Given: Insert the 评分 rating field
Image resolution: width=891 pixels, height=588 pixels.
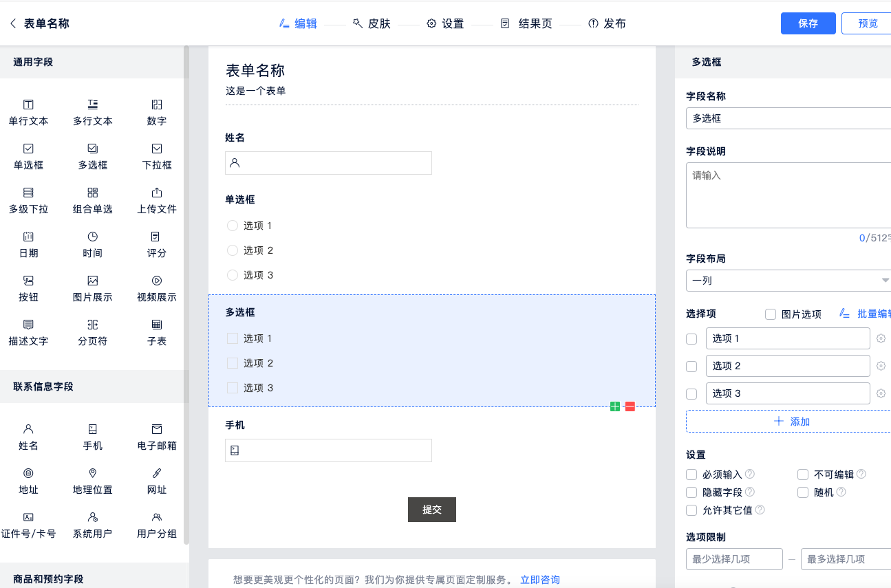Looking at the screenshot, I should click(157, 237).
